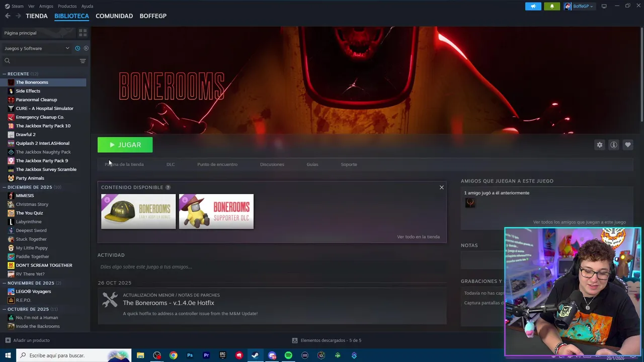Screen dimensions: 644x362
Task: Collapse the NOVIEMBRE DE 2025 category
Action: (x=4, y=283)
